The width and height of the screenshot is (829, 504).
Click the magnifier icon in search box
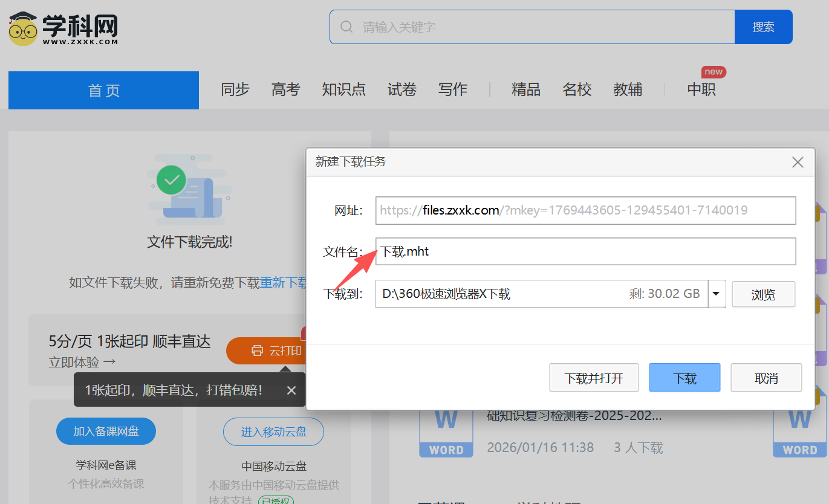pyautogui.click(x=346, y=27)
